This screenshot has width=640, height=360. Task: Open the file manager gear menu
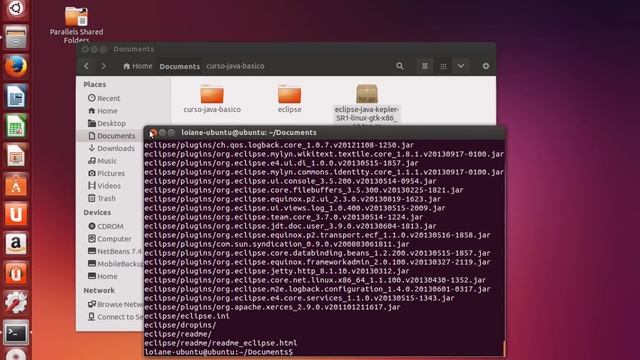coord(486,66)
